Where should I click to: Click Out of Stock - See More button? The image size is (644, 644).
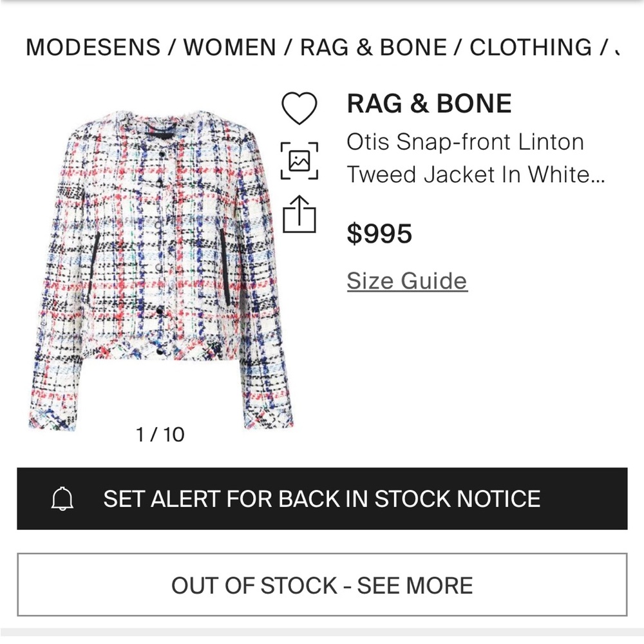tap(322, 585)
